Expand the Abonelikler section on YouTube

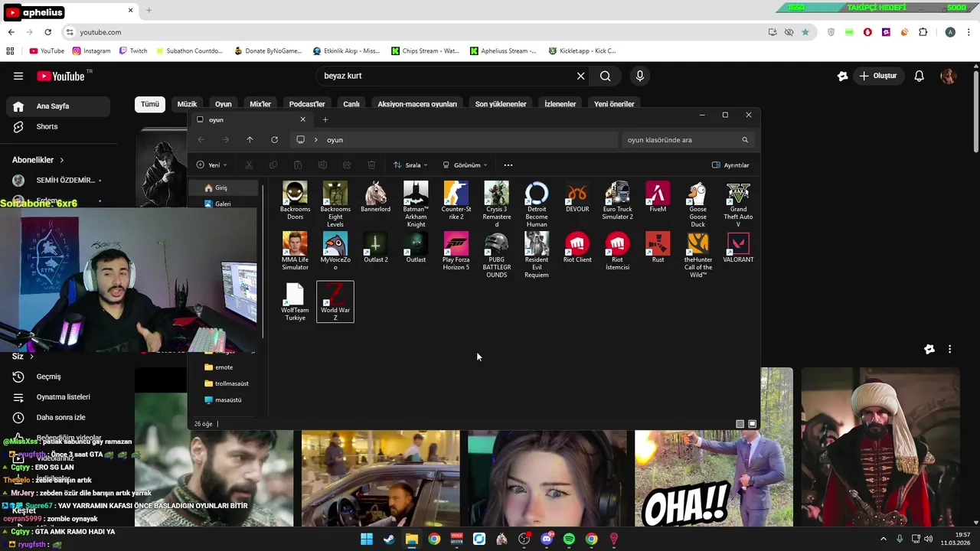38,160
